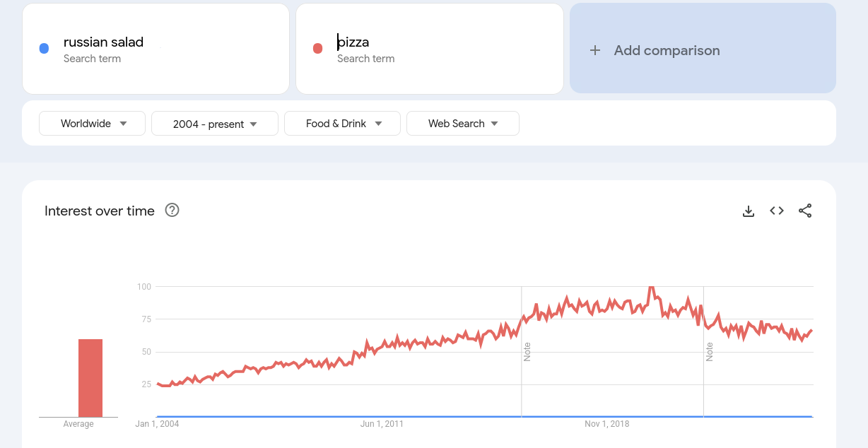Open the help icon beside Interest over time

click(x=172, y=210)
